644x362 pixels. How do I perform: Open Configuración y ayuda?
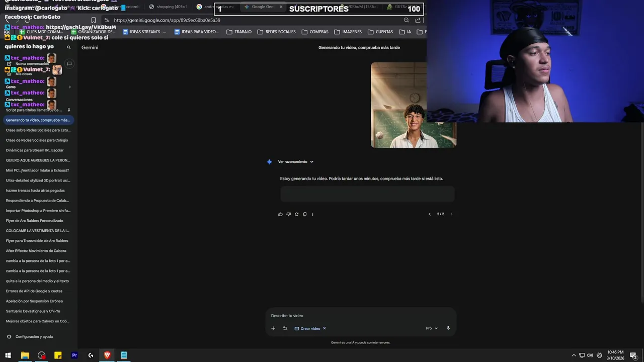click(30, 337)
